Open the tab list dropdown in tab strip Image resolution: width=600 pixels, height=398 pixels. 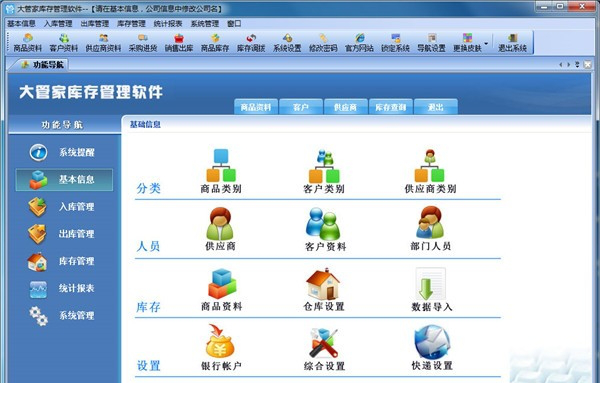[x=577, y=65]
